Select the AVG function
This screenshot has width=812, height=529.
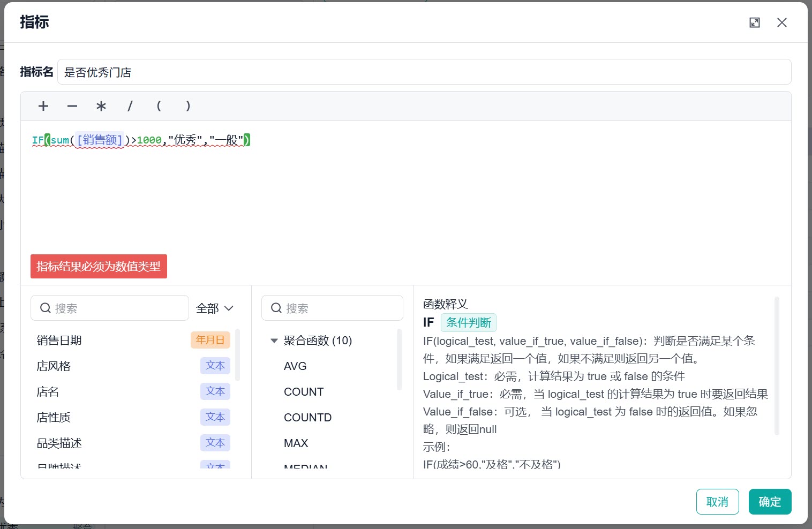coord(295,366)
